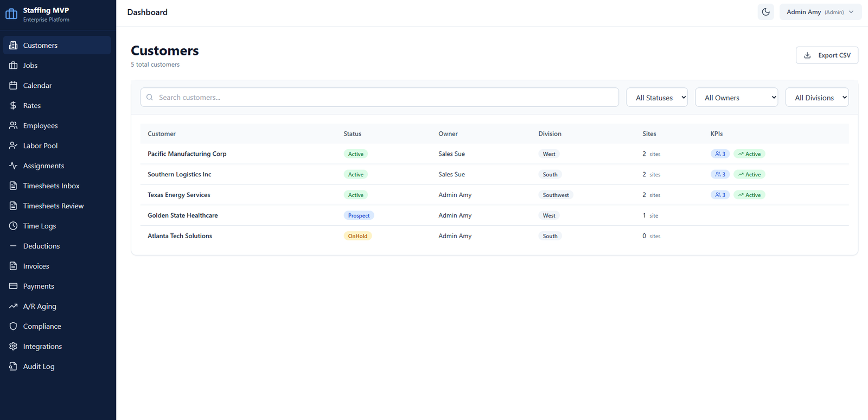The height and width of the screenshot is (420, 868).
Task: Select Employees in the navigation menu
Action: pyautogui.click(x=57, y=125)
